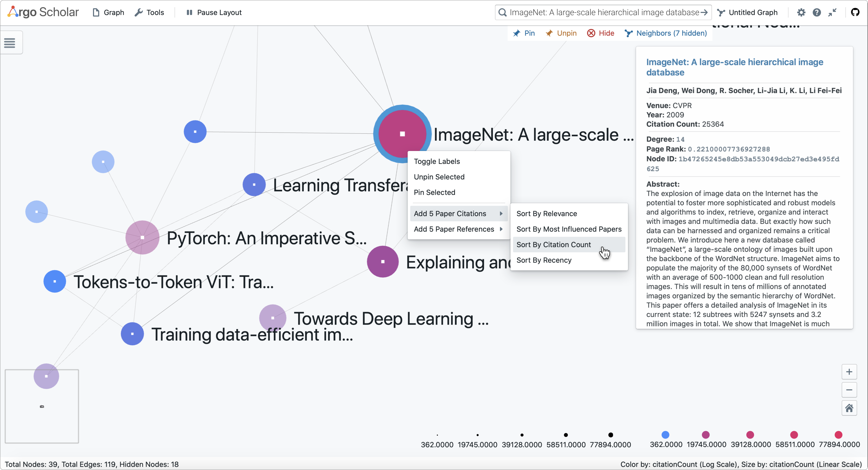Click the minimap overview box
Viewport: 868px width, 470px height.
click(42, 406)
